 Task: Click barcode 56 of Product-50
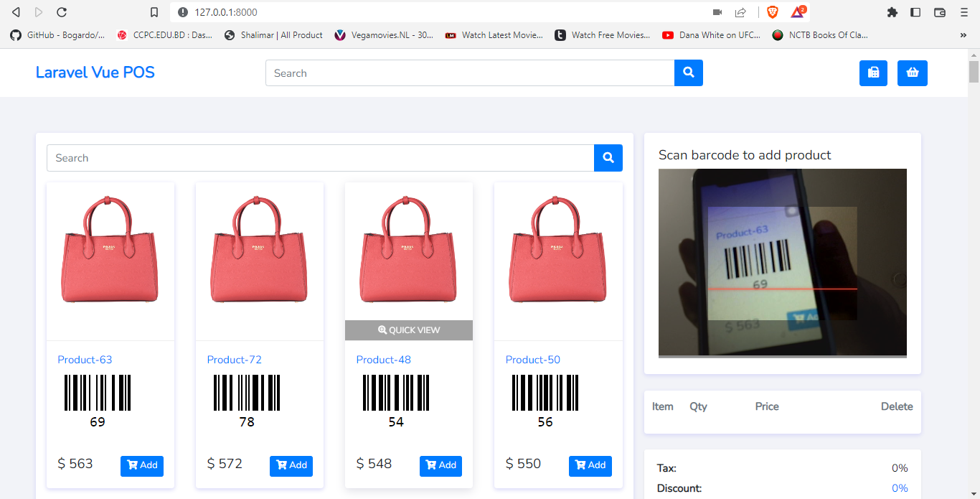coord(545,401)
